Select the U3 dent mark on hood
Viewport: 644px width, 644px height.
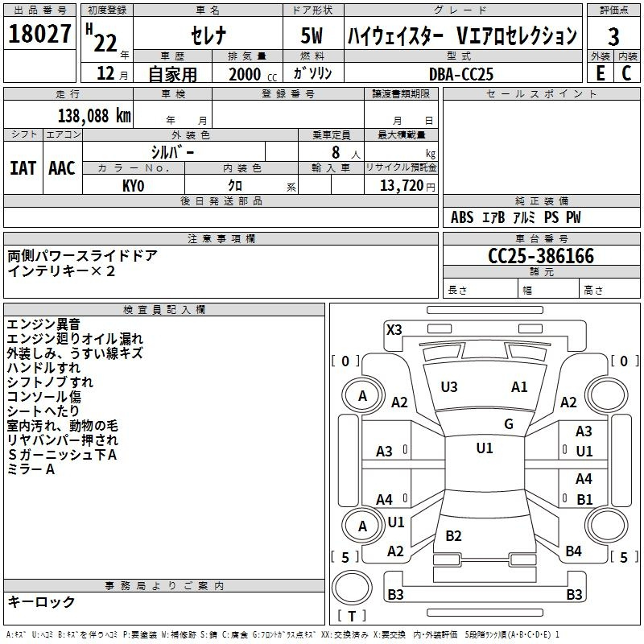[448, 387]
